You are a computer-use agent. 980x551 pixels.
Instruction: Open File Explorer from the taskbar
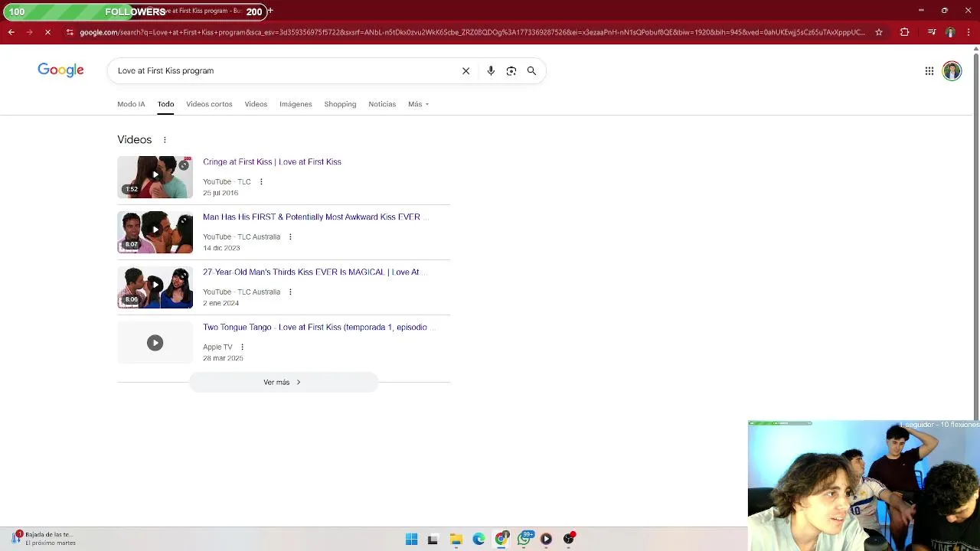point(456,539)
